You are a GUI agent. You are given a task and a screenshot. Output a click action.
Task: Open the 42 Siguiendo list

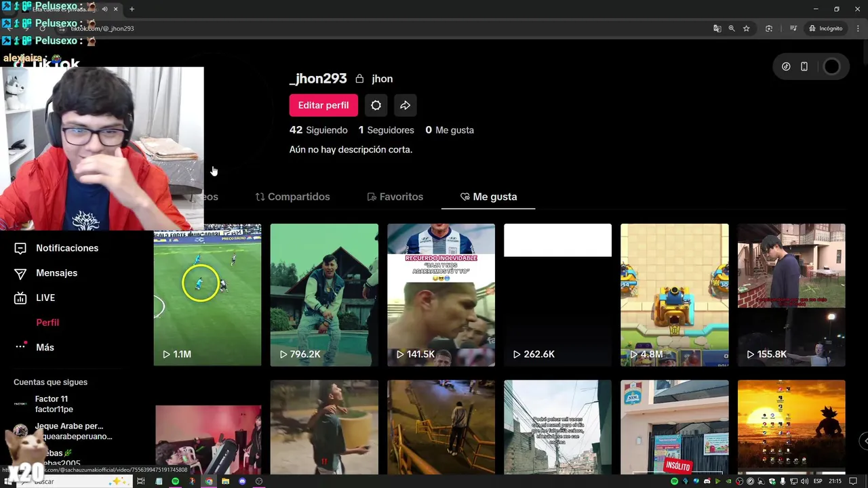click(x=318, y=130)
